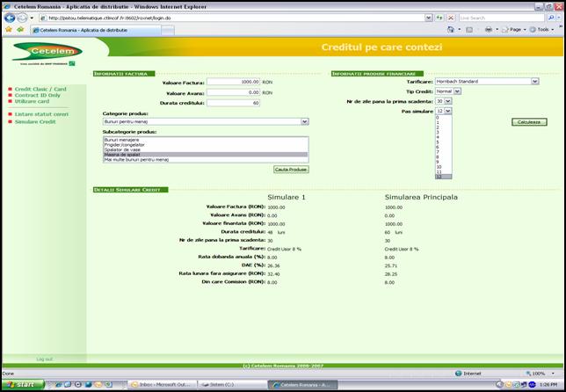
Task: Click the Print icon in IE toolbar
Action: coord(488,29)
